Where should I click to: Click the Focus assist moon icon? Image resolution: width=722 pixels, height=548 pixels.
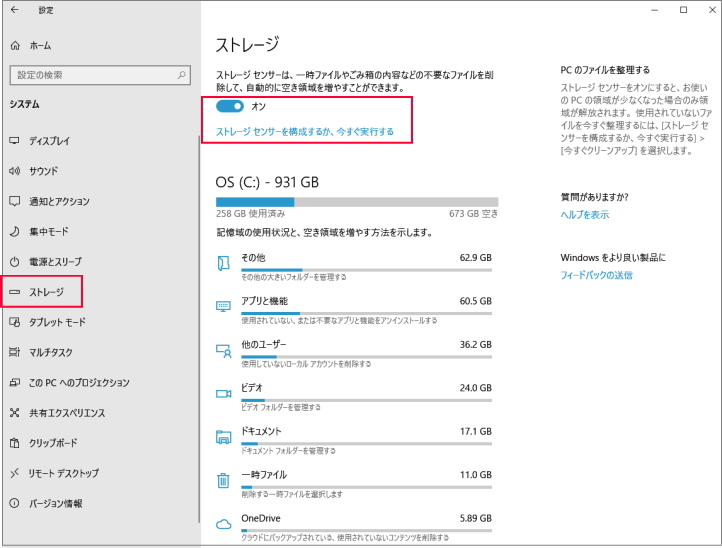(x=15, y=231)
